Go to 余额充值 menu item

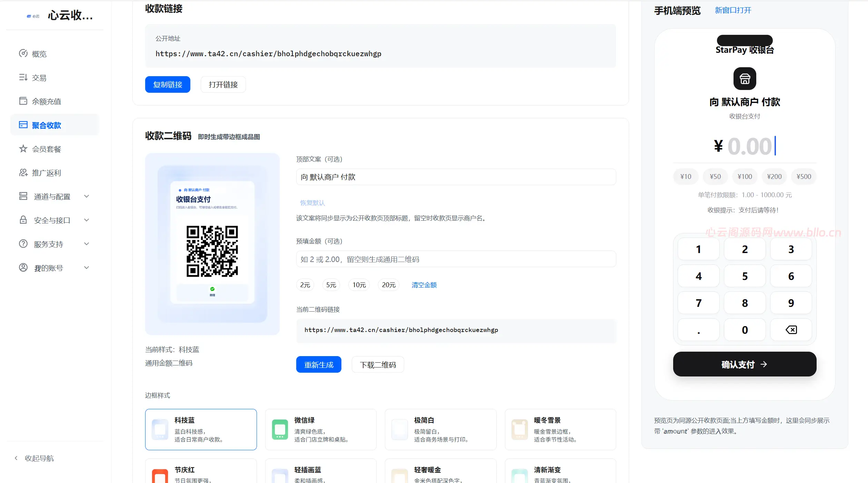tap(54, 101)
